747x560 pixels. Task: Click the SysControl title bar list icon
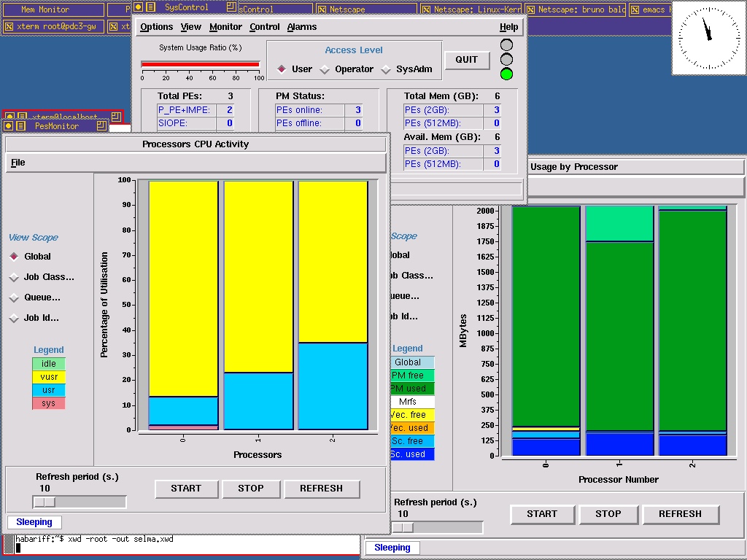click(150, 7)
